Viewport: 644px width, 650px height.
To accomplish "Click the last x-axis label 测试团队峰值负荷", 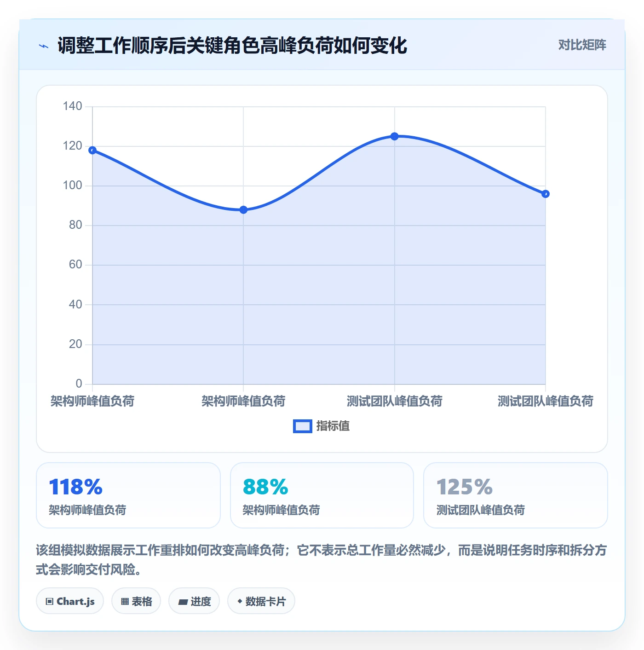I will pyautogui.click(x=546, y=401).
